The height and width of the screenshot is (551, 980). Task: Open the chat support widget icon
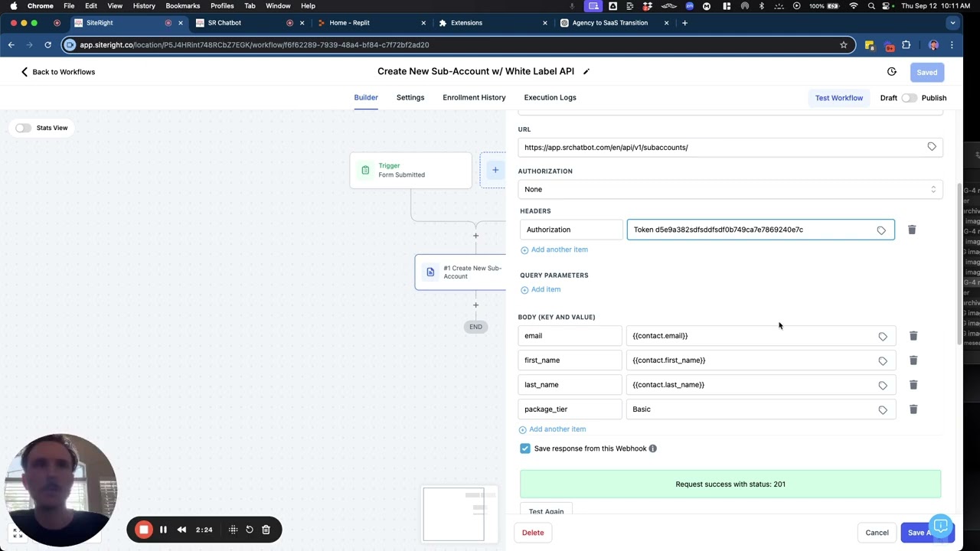coord(941,527)
